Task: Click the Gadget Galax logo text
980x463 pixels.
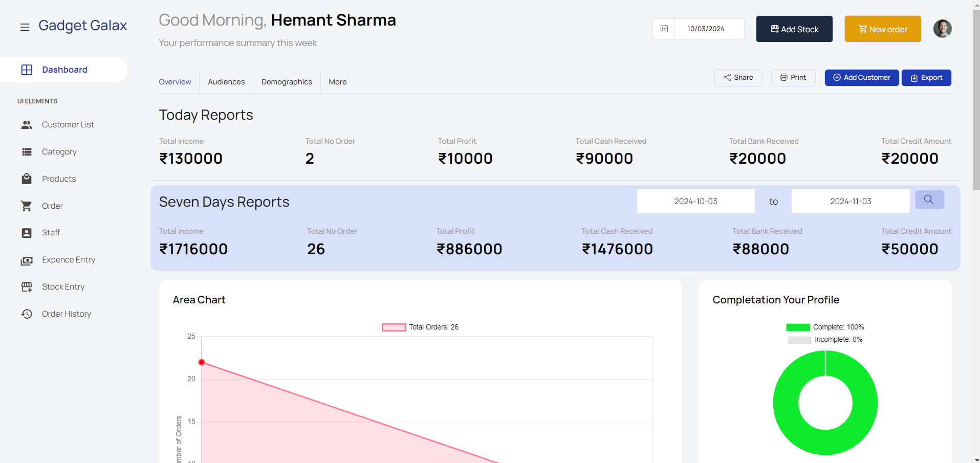Action: [x=83, y=26]
